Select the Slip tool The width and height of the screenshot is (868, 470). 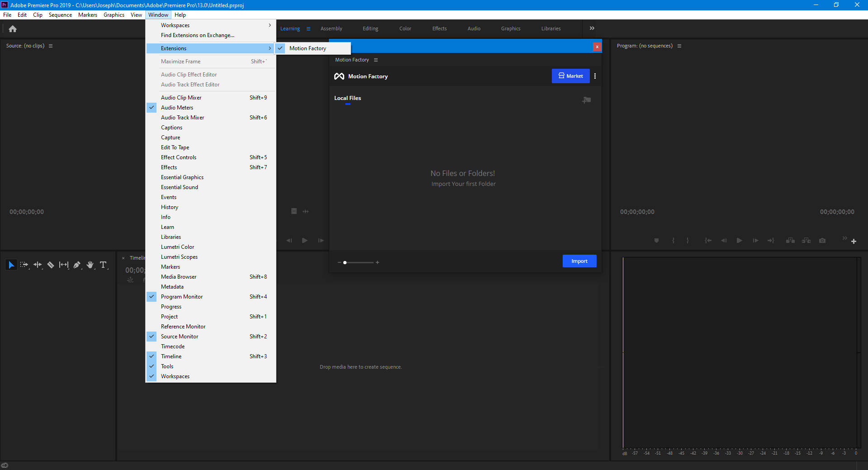(64, 265)
